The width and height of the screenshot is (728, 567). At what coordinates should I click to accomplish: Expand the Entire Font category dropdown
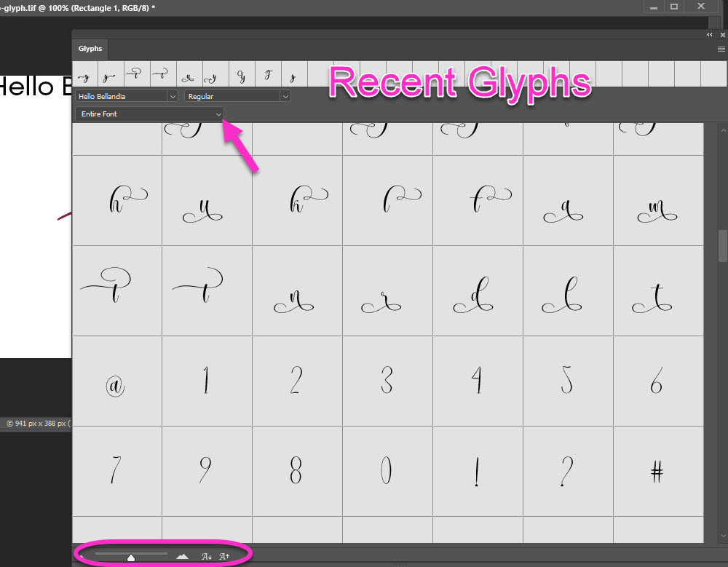[x=149, y=114]
